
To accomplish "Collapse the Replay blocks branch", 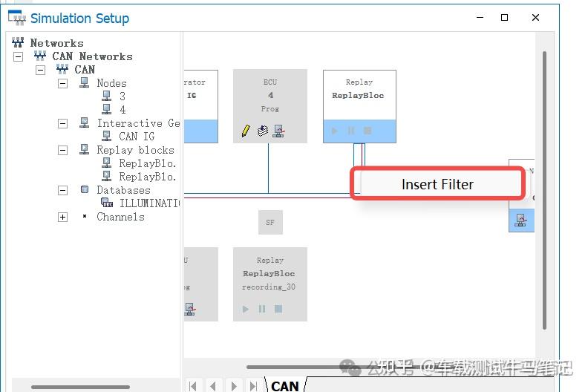I will click(62, 151).
